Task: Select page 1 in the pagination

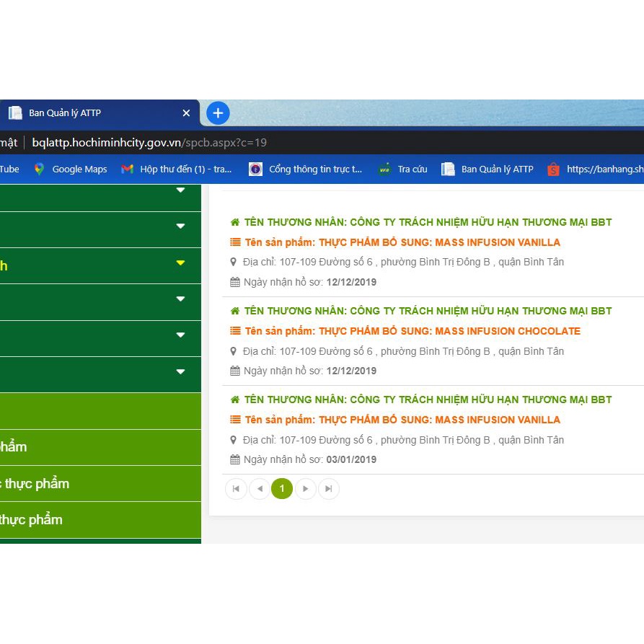Action: click(282, 489)
